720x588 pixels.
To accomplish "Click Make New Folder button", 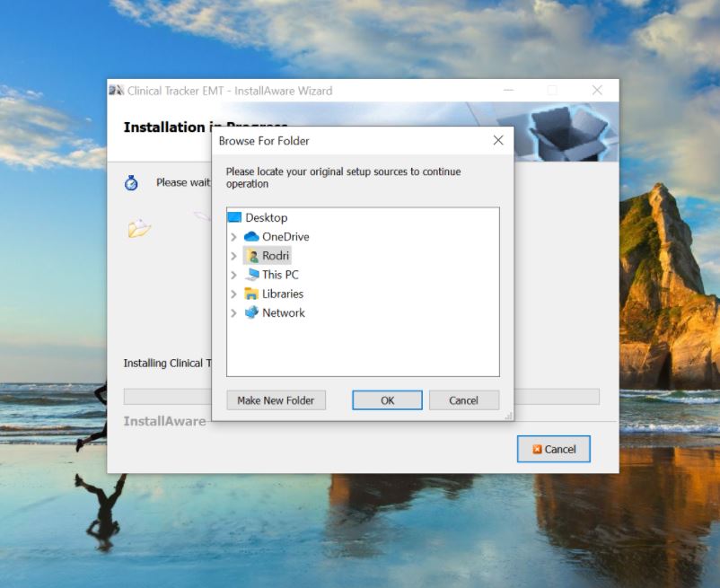I will click(276, 400).
